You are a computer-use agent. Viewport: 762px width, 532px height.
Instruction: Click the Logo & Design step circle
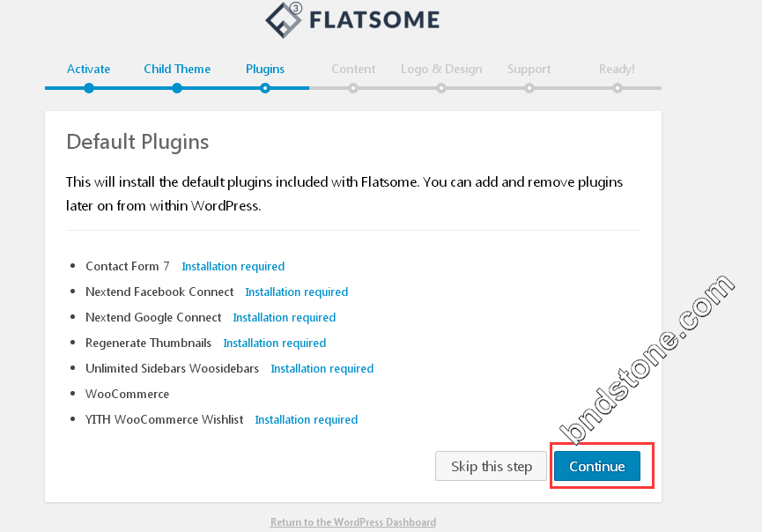[x=441, y=88]
